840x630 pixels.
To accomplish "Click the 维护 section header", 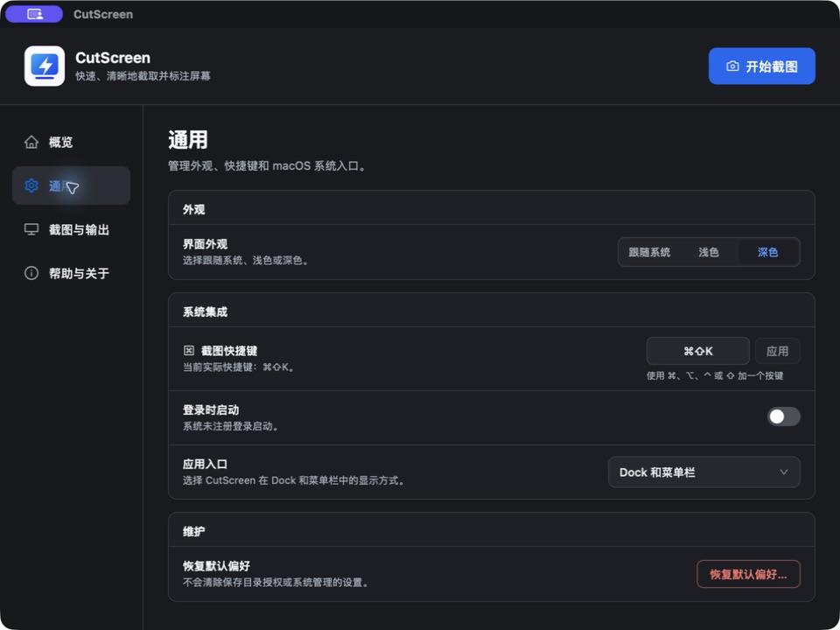I will pyautogui.click(x=194, y=531).
